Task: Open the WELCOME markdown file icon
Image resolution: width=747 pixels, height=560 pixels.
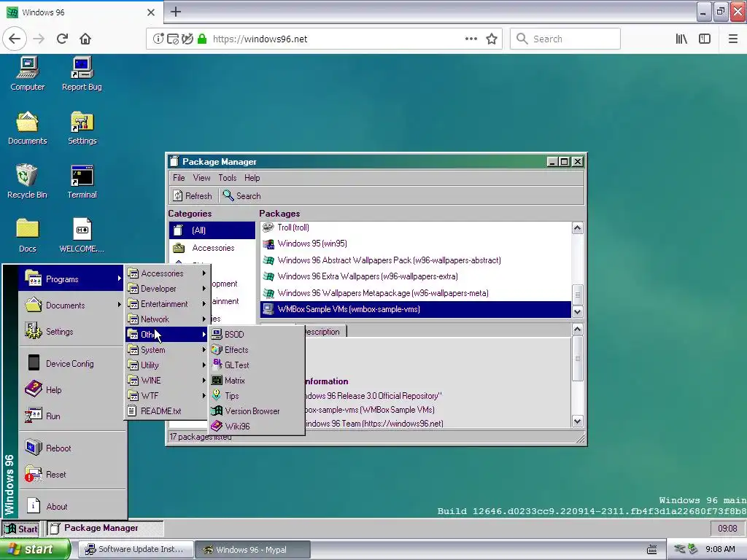Action: pyautogui.click(x=82, y=236)
